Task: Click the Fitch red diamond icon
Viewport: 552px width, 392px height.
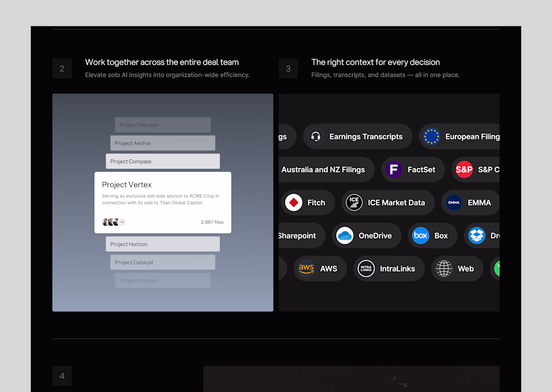Action: (294, 203)
